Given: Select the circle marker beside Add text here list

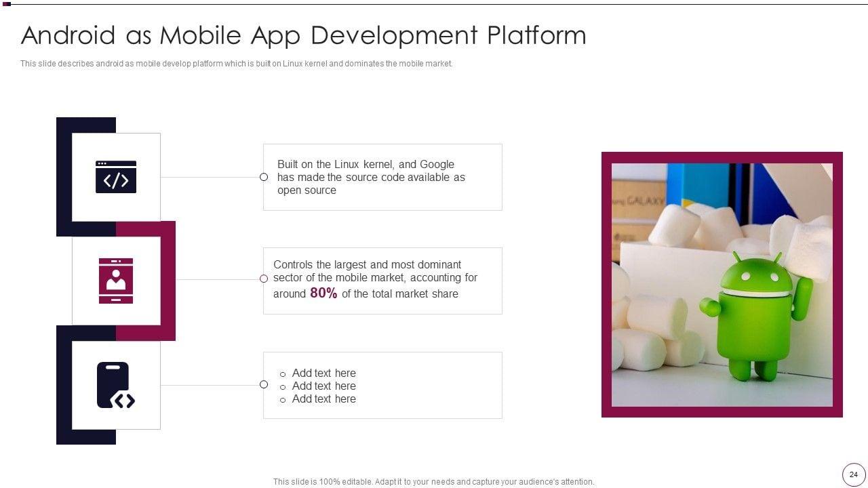Looking at the screenshot, I should (x=264, y=384).
